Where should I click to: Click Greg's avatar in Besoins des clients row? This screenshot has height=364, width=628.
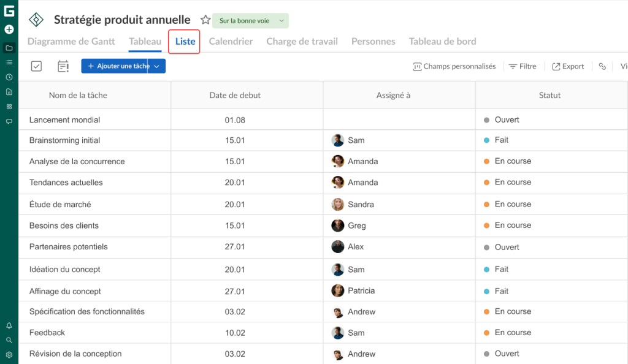tap(338, 226)
